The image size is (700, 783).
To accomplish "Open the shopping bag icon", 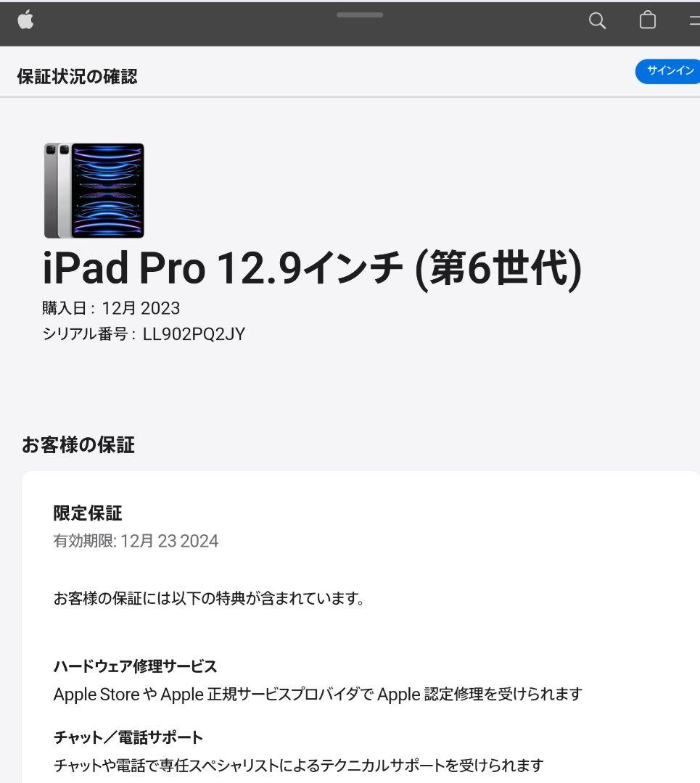I will [648, 20].
